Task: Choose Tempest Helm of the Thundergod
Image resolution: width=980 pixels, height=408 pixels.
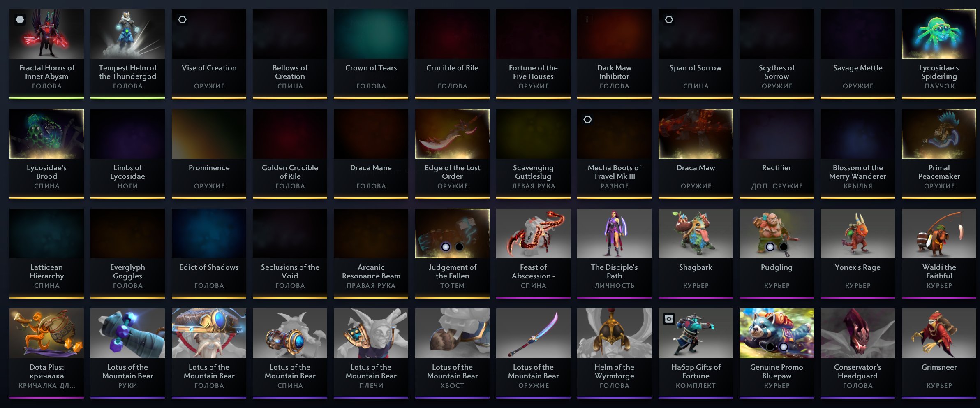Action: tap(127, 54)
